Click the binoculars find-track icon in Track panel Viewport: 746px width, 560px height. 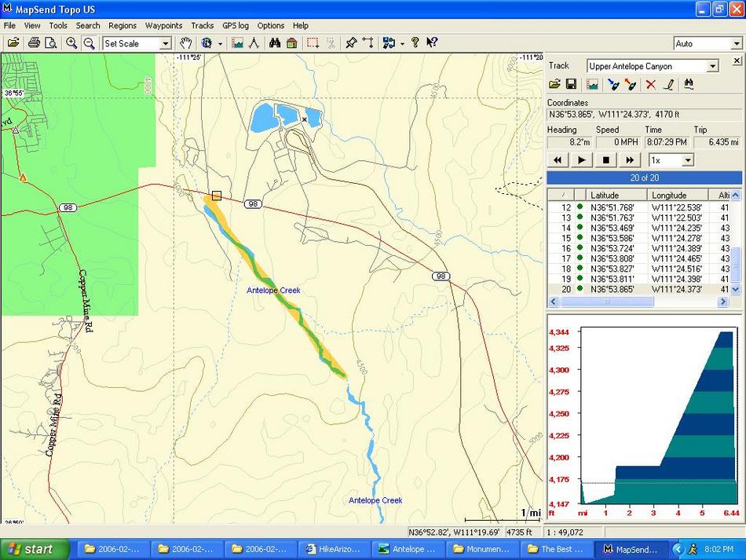pyautogui.click(x=689, y=85)
